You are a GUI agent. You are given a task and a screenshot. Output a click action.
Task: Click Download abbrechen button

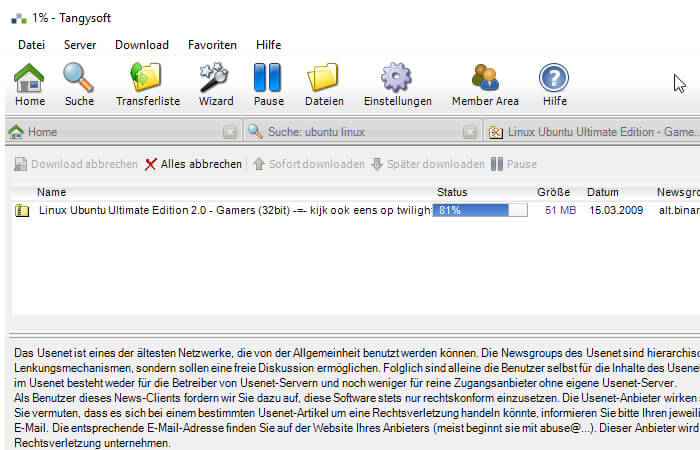pyautogui.click(x=76, y=164)
